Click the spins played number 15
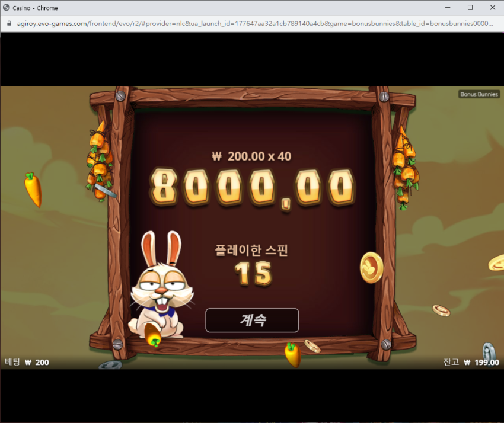The image size is (504, 423). (253, 274)
